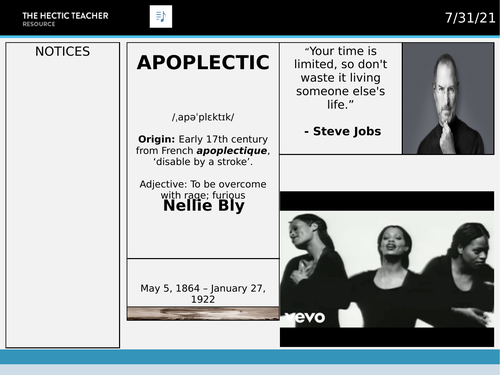Select the May 5, 1864 date line
Image resolution: width=500 pixels, height=375 pixels.
[203, 294]
